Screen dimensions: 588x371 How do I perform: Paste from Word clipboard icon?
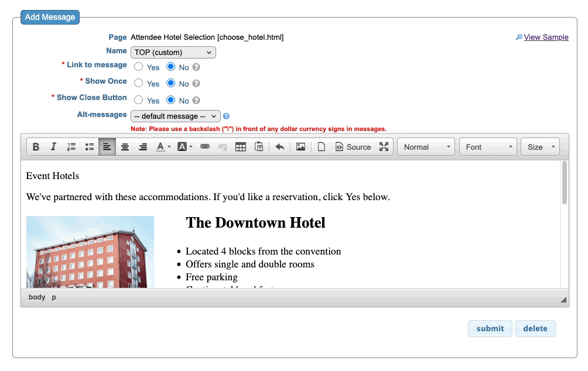pyautogui.click(x=259, y=147)
